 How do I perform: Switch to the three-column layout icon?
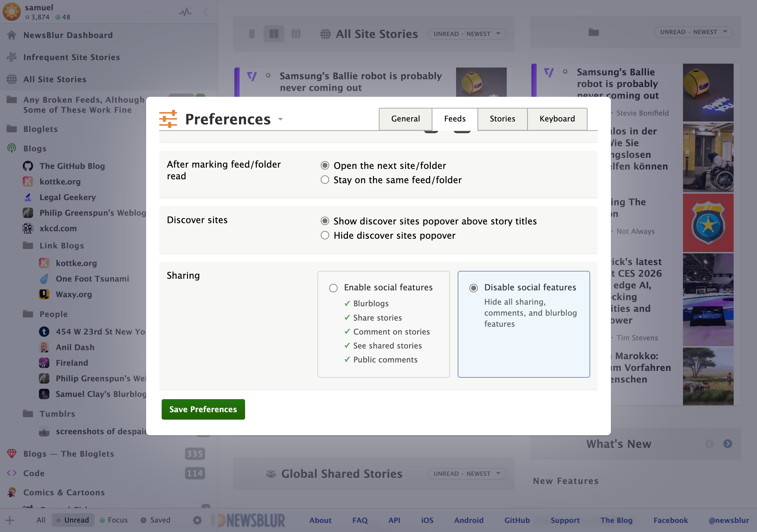tap(296, 34)
